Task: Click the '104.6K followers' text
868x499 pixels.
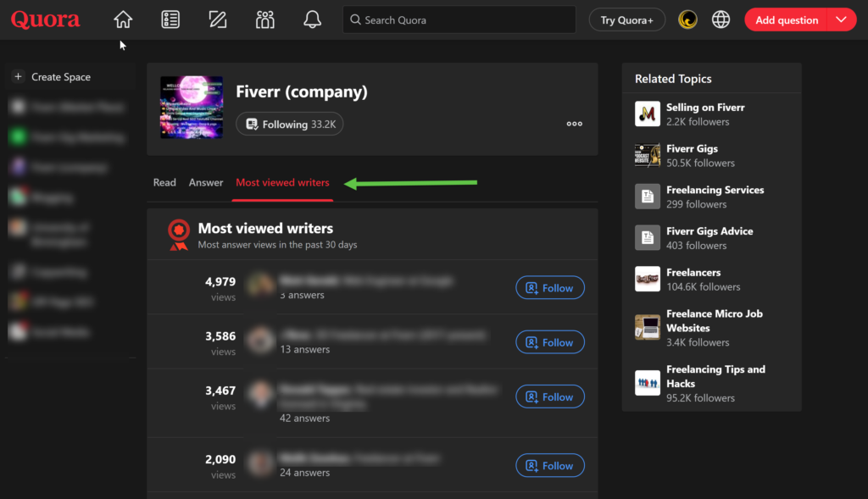Action: (x=703, y=286)
